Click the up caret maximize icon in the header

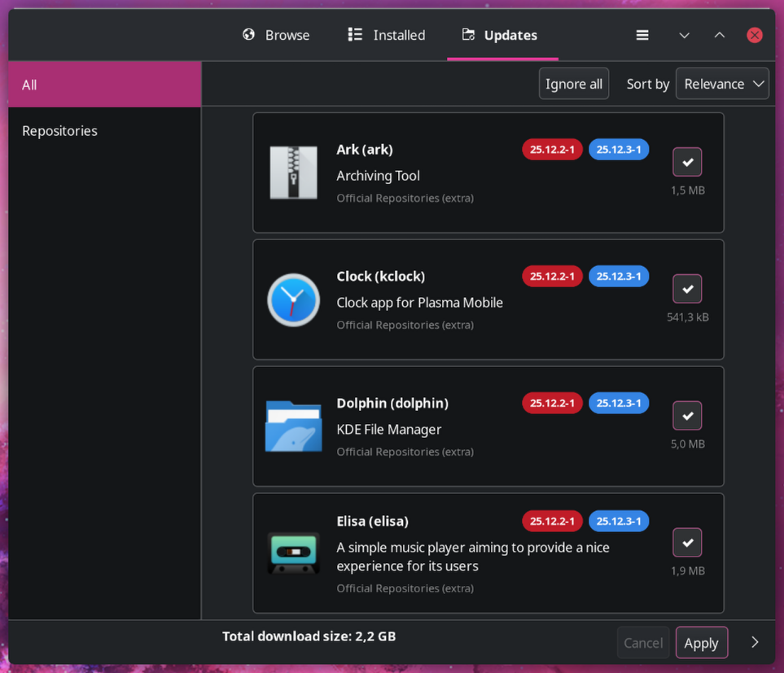point(720,35)
